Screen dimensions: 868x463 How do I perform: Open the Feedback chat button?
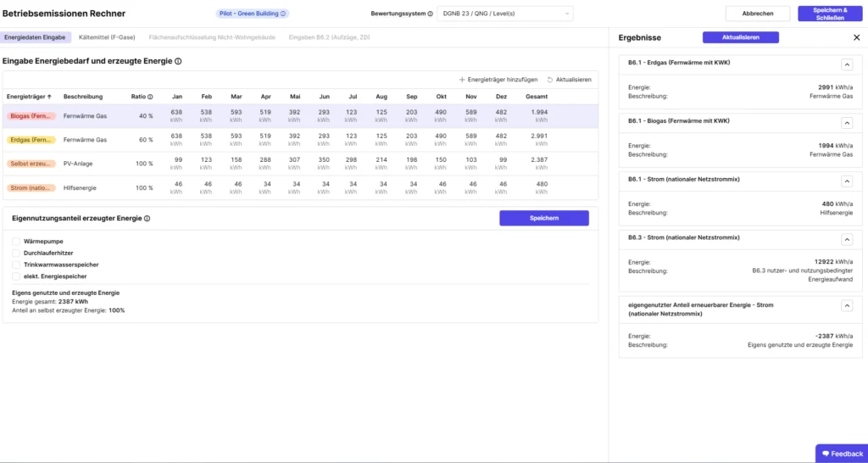842,454
